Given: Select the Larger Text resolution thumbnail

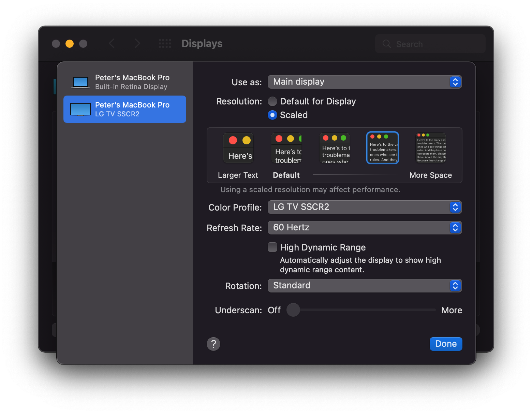Looking at the screenshot, I should tap(238, 148).
